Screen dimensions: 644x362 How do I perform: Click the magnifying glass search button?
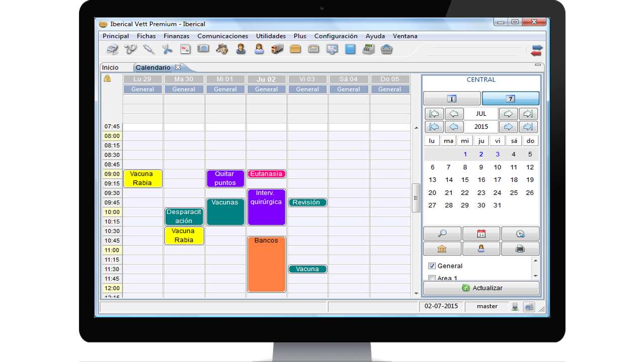tap(442, 234)
